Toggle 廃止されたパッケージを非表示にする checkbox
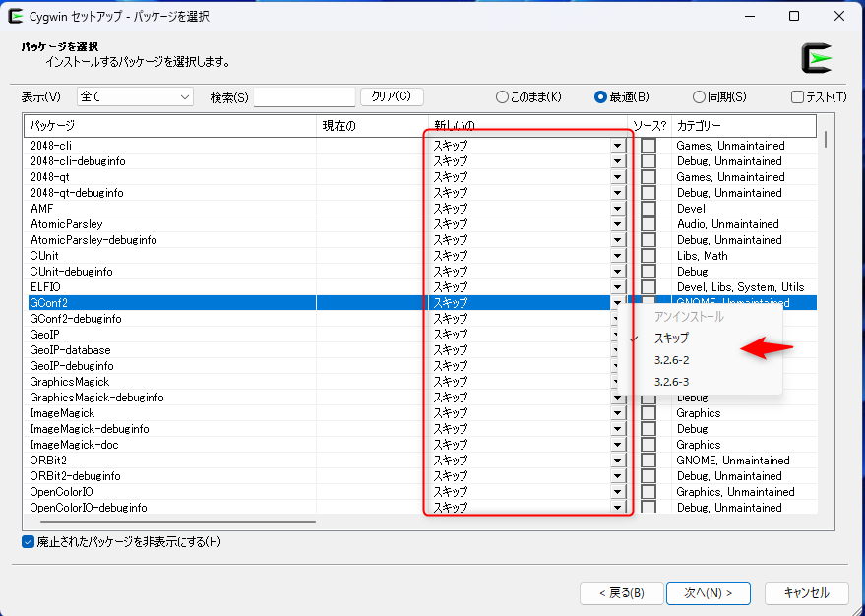The width and height of the screenshot is (865, 616). point(28,542)
